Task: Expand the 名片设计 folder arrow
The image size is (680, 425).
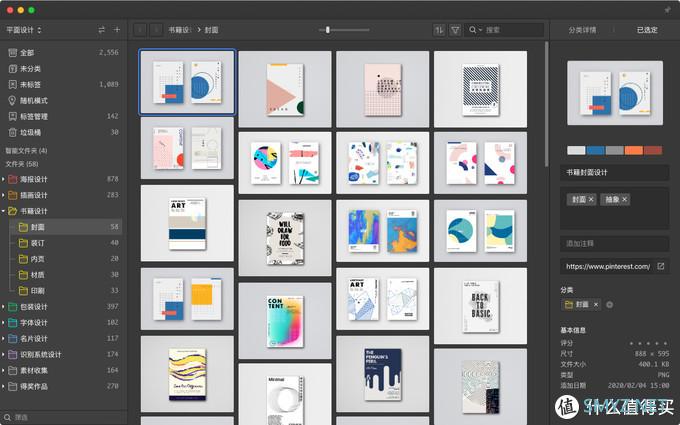Action: (x=3, y=338)
